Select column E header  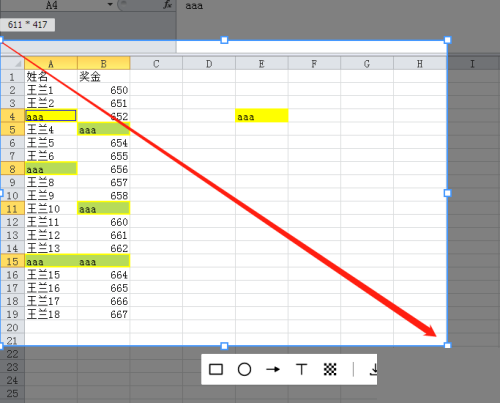click(x=262, y=63)
